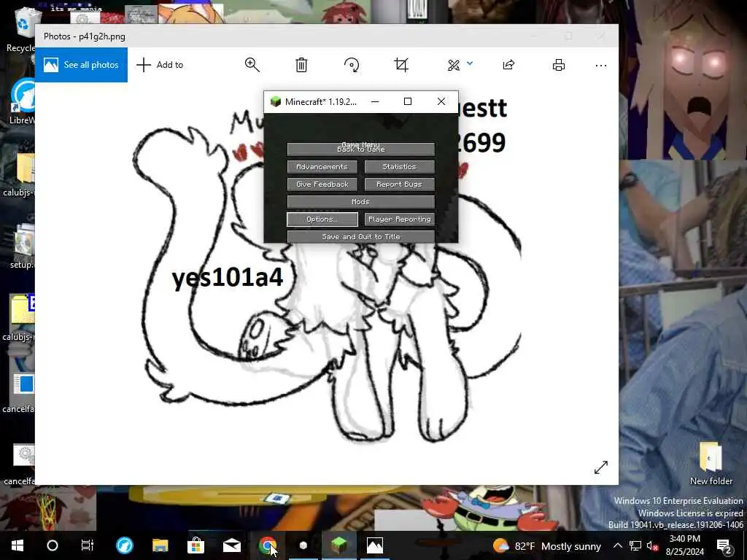Open the Edit & Create tool icon
747x560 pixels.
pyautogui.click(x=454, y=65)
